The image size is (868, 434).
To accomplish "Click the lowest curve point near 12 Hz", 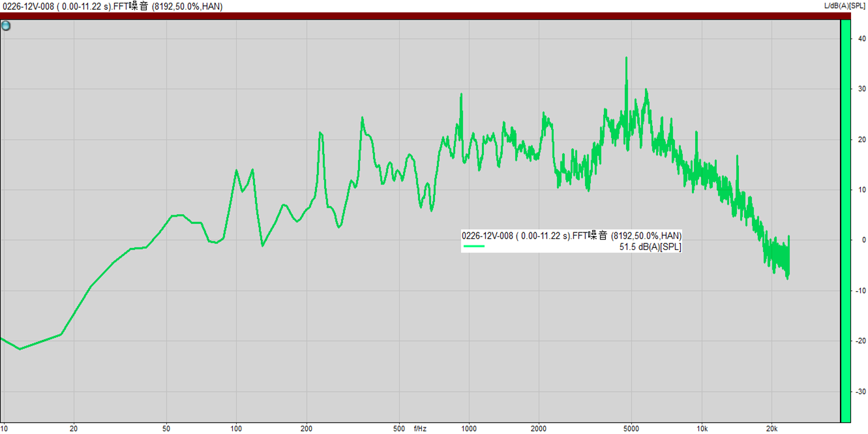I will pyautogui.click(x=20, y=349).
